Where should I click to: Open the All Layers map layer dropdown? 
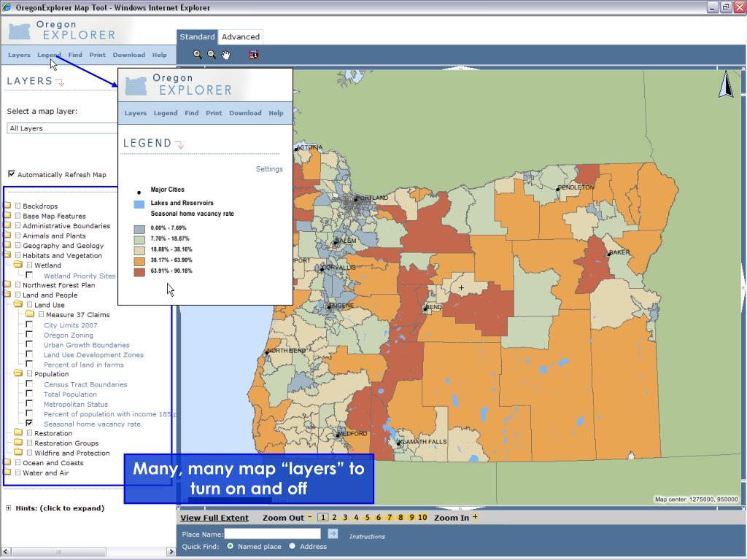click(x=62, y=128)
